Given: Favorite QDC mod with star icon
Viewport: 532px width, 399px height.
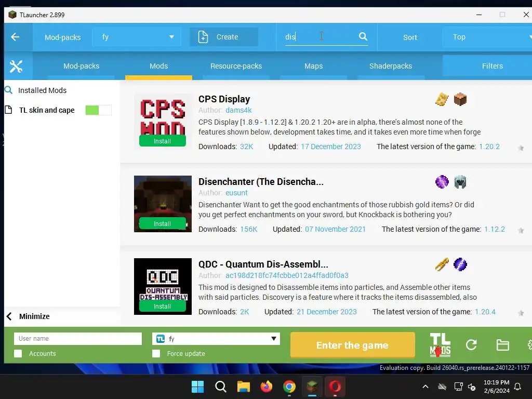Looking at the screenshot, I should click(x=521, y=313).
